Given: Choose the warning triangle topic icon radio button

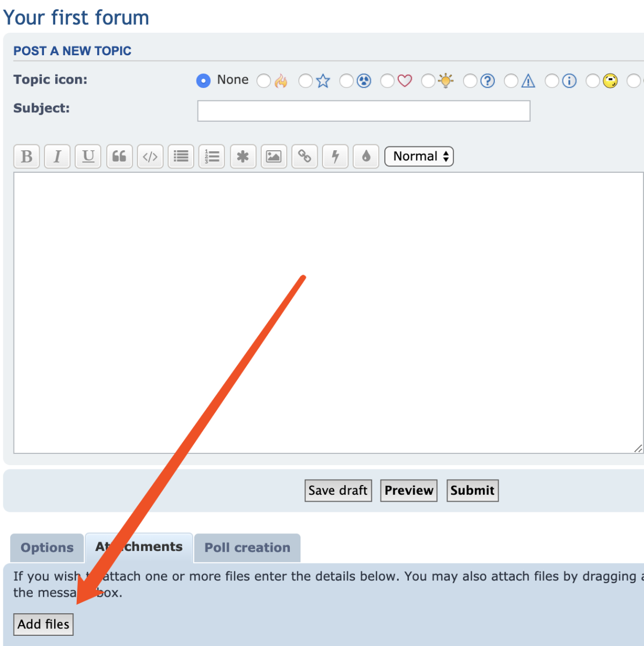Looking at the screenshot, I should tap(511, 81).
